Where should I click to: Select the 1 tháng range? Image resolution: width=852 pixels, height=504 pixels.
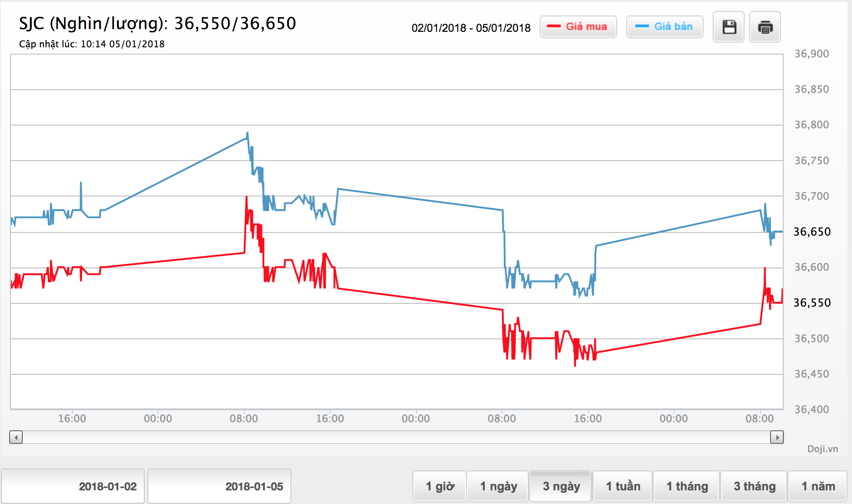[x=686, y=486]
